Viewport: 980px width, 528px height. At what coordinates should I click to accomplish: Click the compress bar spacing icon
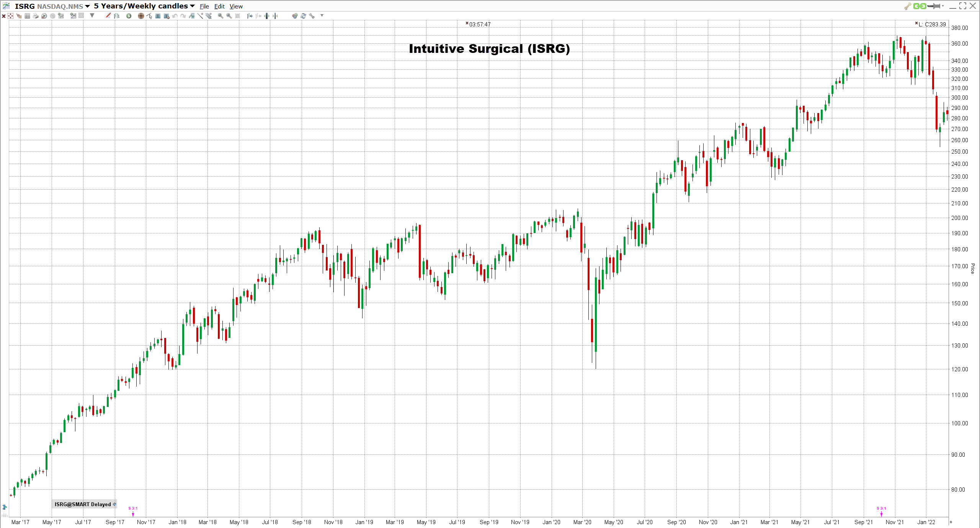point(275,16)
